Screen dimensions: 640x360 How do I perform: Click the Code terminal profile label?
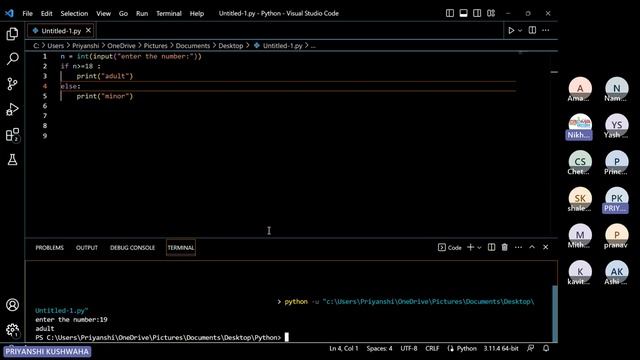[450, 248]
